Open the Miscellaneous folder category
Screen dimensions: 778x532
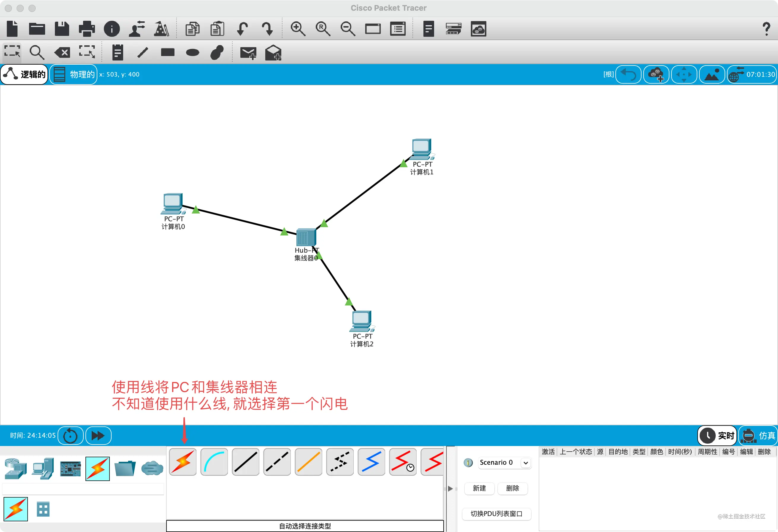pos(125,469)
